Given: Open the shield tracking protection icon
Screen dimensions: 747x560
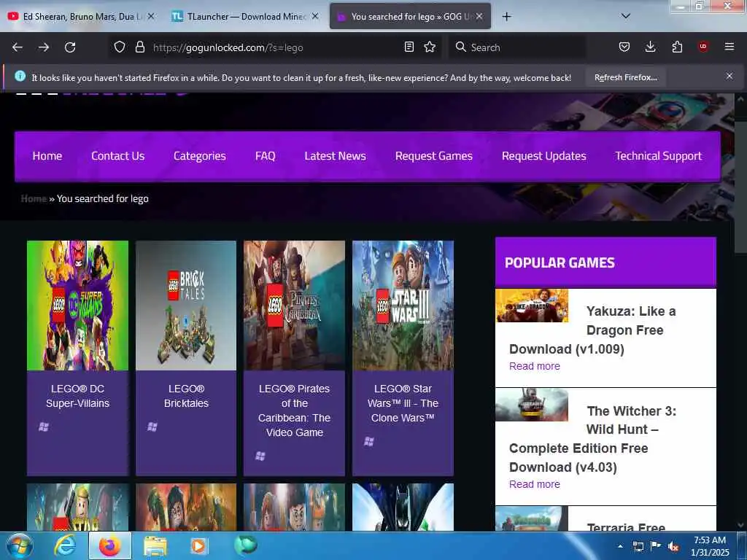Looking at the screenshot, I should pyautogui.click(x=120, y=47).
